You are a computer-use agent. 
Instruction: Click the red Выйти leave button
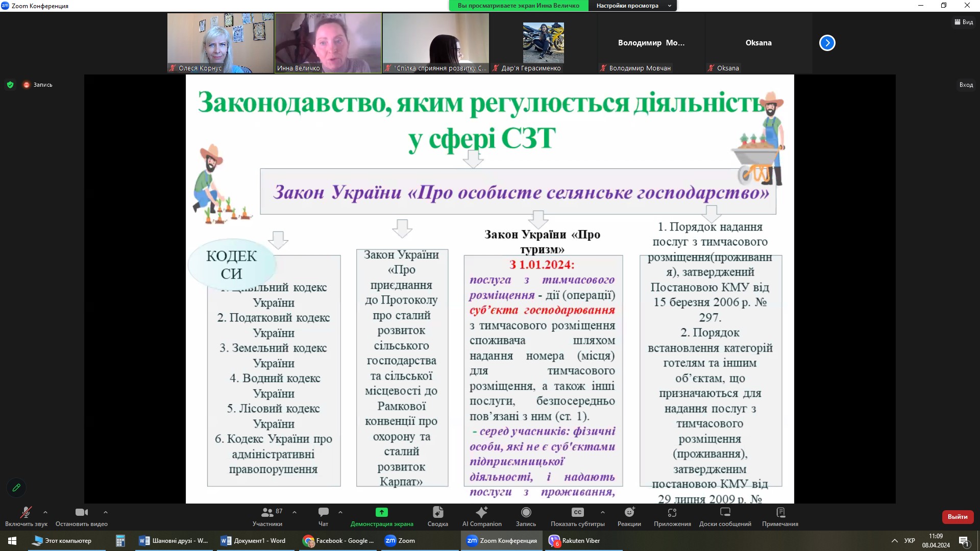pos(957,517)
